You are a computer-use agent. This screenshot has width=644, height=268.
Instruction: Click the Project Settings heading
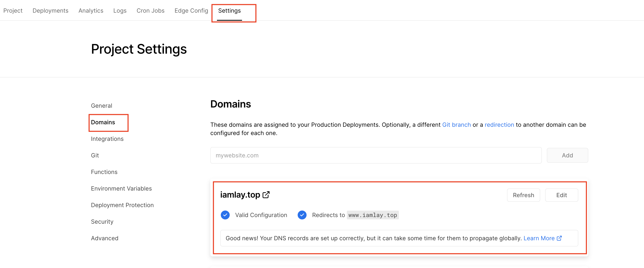click(x=139, y=49)
